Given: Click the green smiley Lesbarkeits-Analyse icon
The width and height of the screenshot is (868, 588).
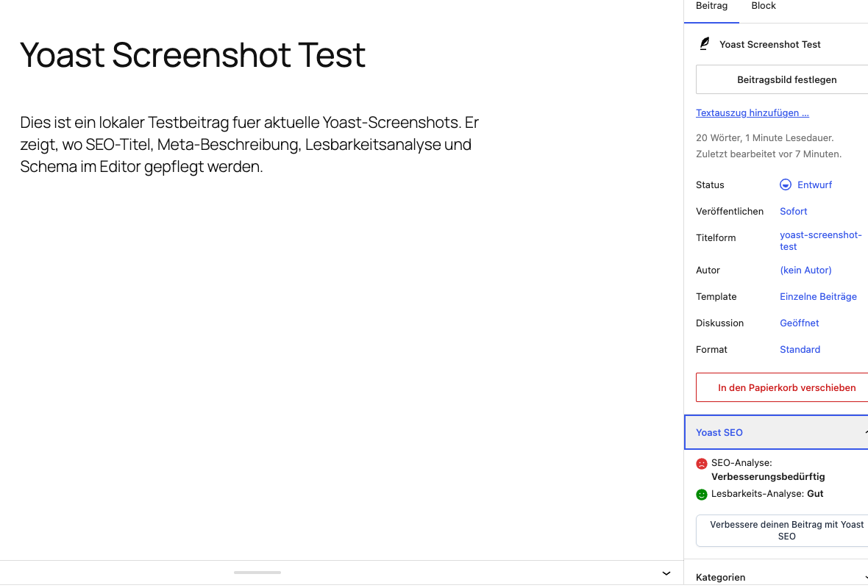Looking at the screenshot, I should click(x=701, y=495).
